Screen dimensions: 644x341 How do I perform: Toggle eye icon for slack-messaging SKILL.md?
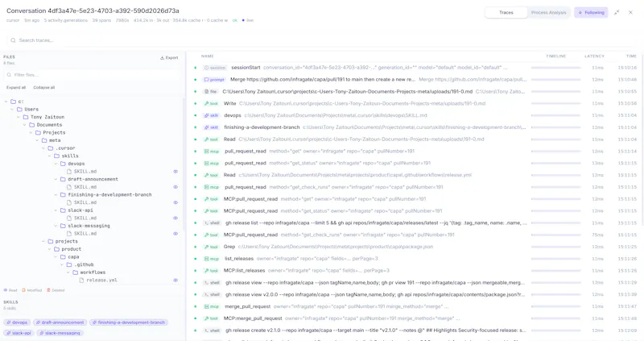coord(175,234)
